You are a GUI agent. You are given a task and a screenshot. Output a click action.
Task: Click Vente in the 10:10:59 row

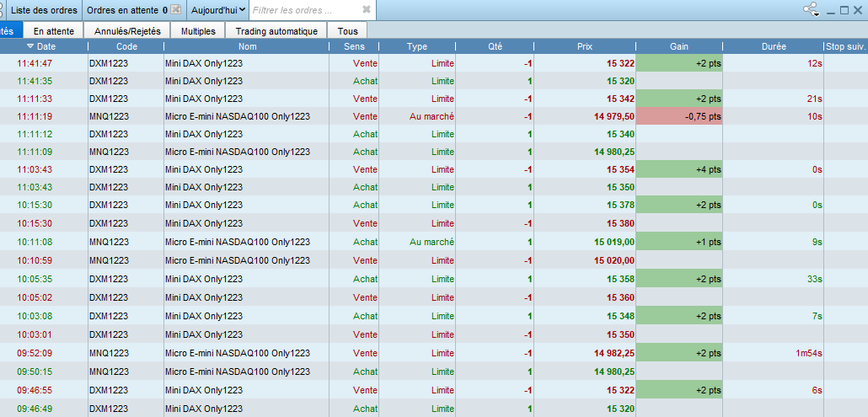tap(366, 260)
